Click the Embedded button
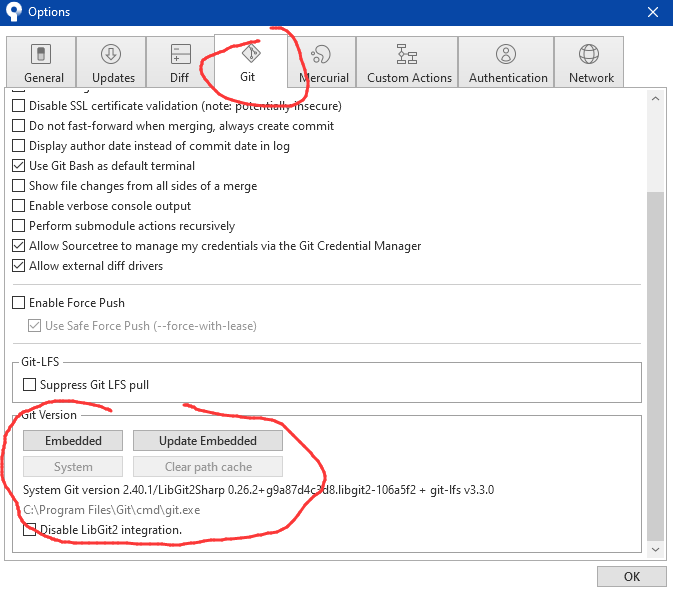The width and height of the screenshot is (673, 593). (x=73, y=441)
